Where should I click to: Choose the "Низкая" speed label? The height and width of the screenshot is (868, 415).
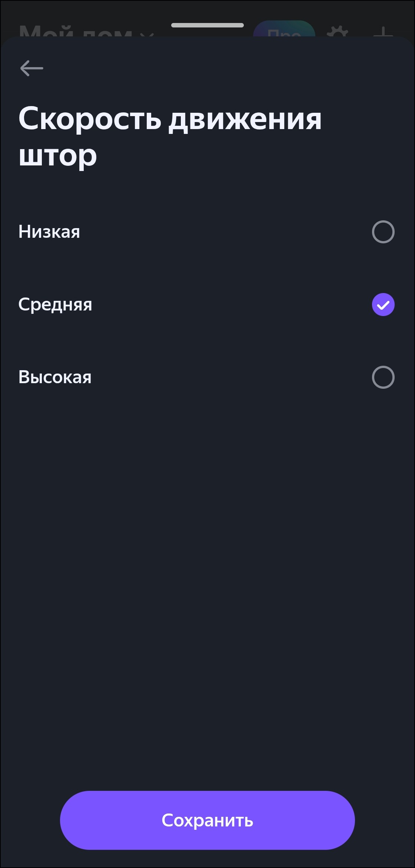[49, 232]
